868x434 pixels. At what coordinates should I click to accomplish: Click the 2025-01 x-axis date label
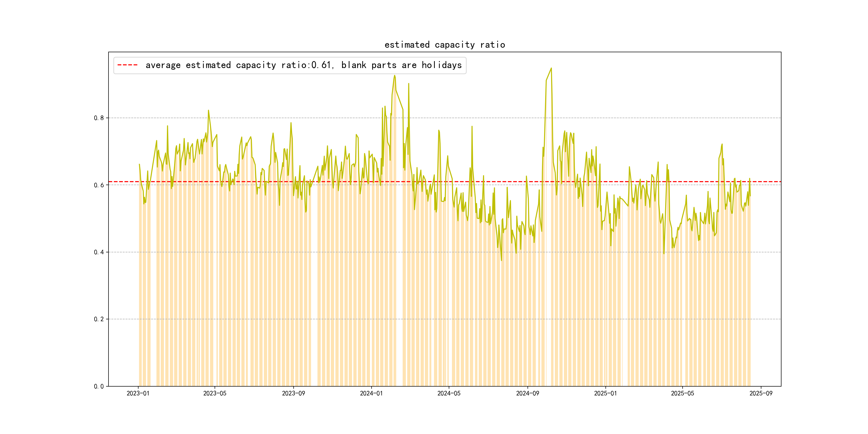coord(605,393)
